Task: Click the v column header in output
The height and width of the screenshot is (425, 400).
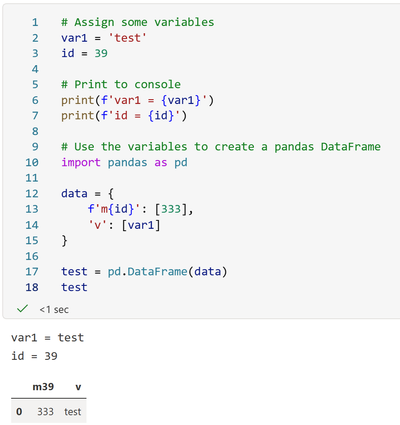Action: (x=78, y=387)
